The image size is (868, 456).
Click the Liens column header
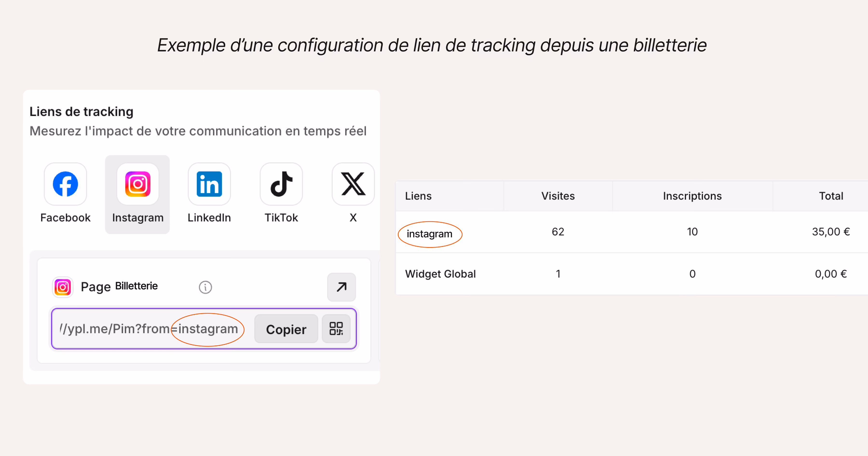418,196
